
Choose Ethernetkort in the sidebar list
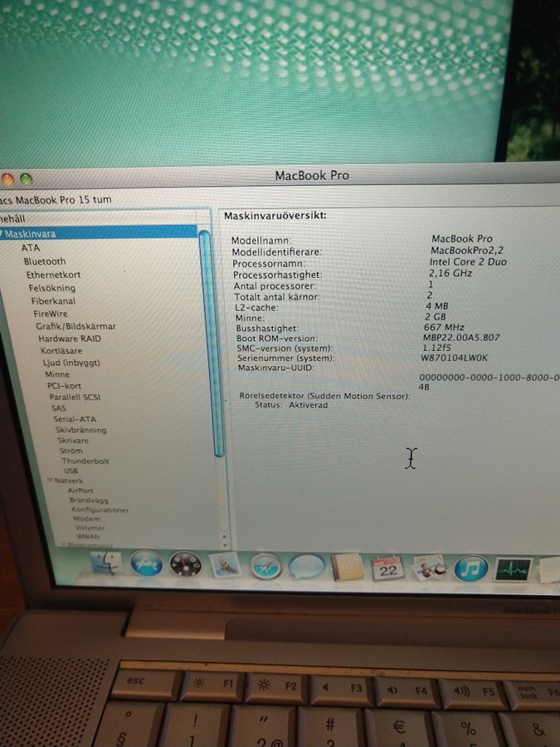click(x=53, y=275)
